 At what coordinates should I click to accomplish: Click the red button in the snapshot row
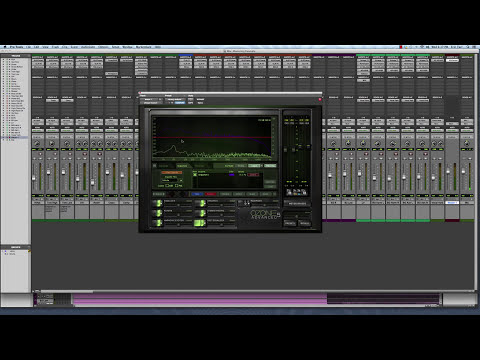point(253,174)
